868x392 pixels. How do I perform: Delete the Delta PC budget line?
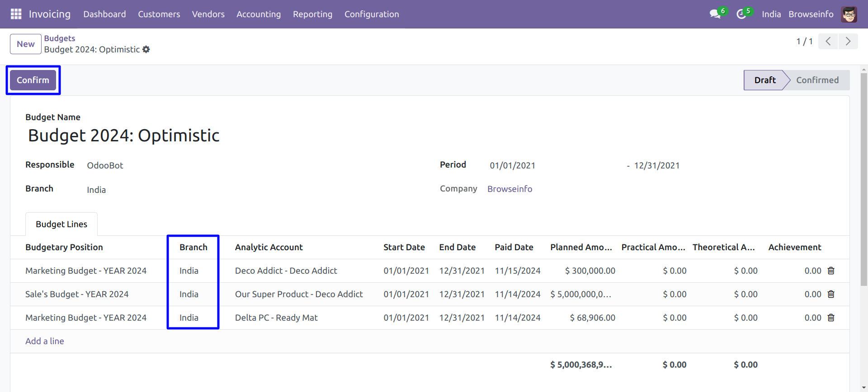(831, 318)
